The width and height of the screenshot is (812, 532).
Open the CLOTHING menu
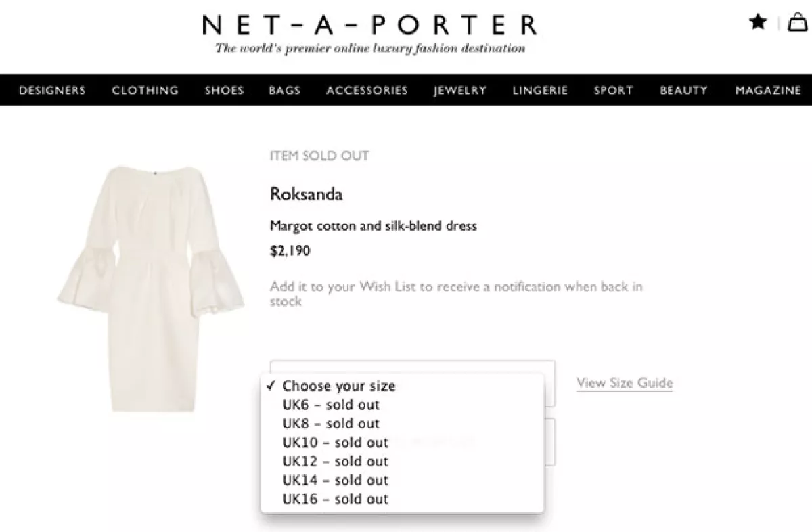pos(145,90)
